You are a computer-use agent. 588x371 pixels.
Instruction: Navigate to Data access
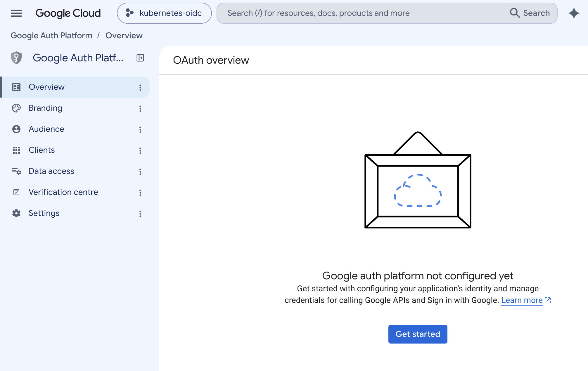(75, 171)
